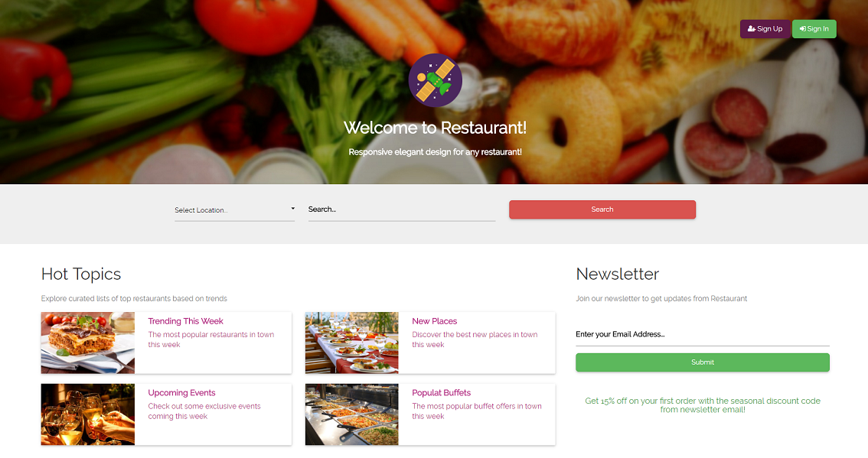This screenshot has width=868, height=458.
Task: Click the satellite rocket logo icon
Action: click(x=435, y=80)
